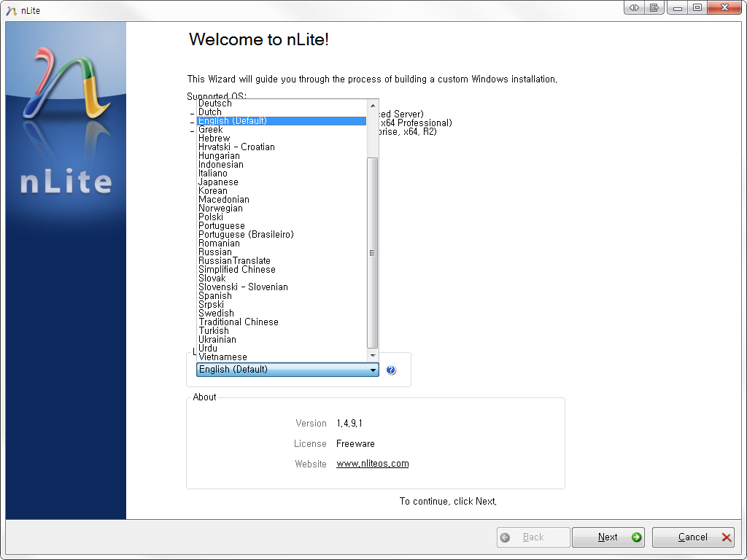The height and width of the screenshot is (560, 747).
Task: Click the title bar window-list icon button
Action: point(654,7)
